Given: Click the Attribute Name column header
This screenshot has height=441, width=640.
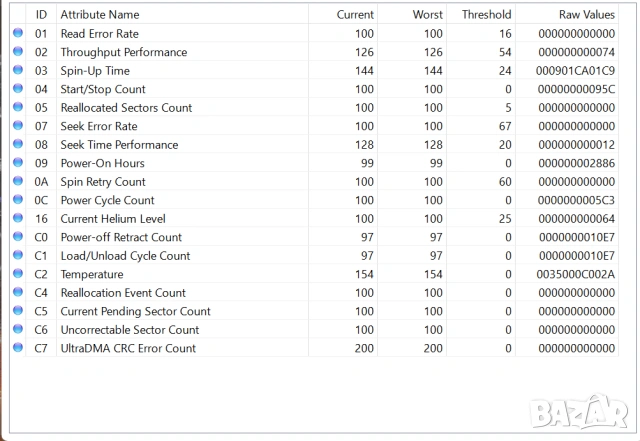Looking at the screenshot, I should tap(100, 15).
